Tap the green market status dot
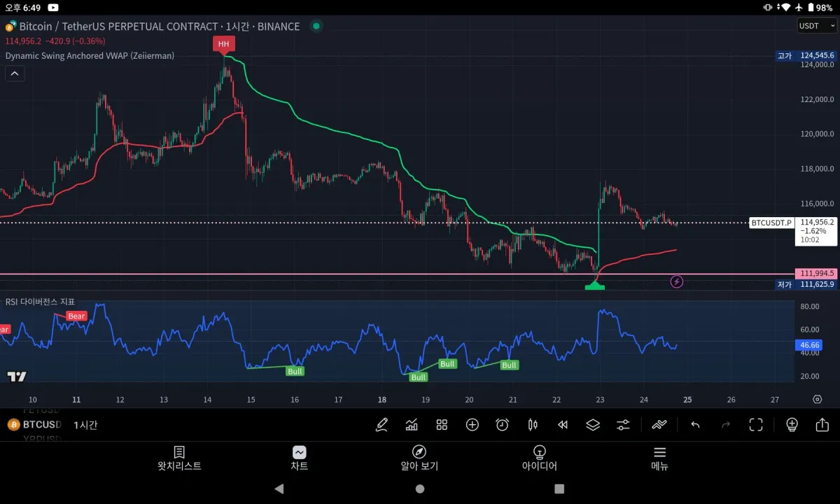Viewport: 840px width, 504px height. point(316,27)
